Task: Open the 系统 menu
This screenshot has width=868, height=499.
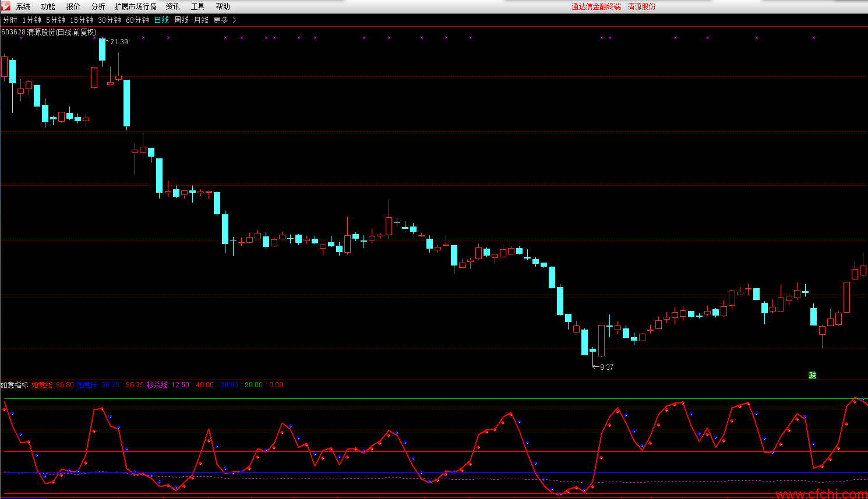Action: [x=23, y=7]
